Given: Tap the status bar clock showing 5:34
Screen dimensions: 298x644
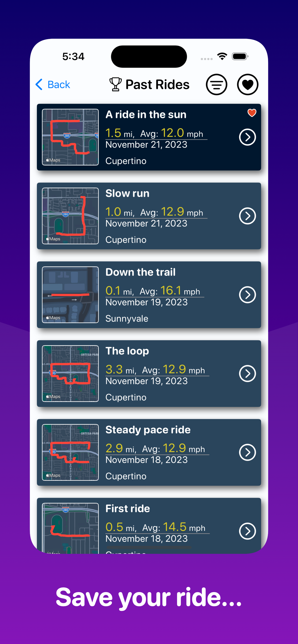Looking at the screenshot, I should [73, 56].
